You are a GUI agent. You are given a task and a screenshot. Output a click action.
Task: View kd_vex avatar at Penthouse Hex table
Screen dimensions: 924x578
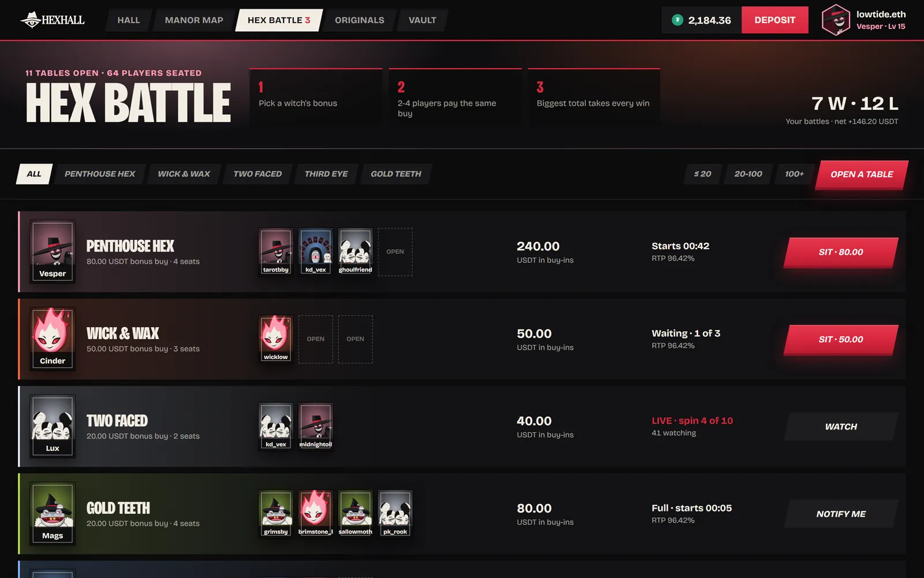tap(316, 251)
